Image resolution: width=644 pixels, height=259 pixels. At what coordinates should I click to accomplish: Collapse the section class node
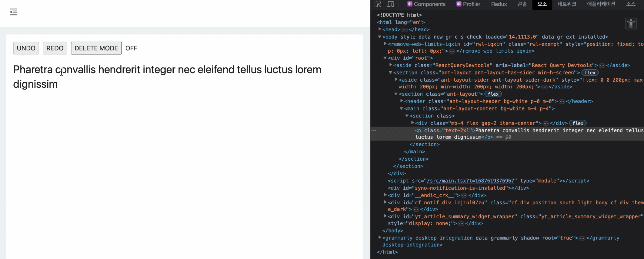pyautogui.click(x=407, y=116)
